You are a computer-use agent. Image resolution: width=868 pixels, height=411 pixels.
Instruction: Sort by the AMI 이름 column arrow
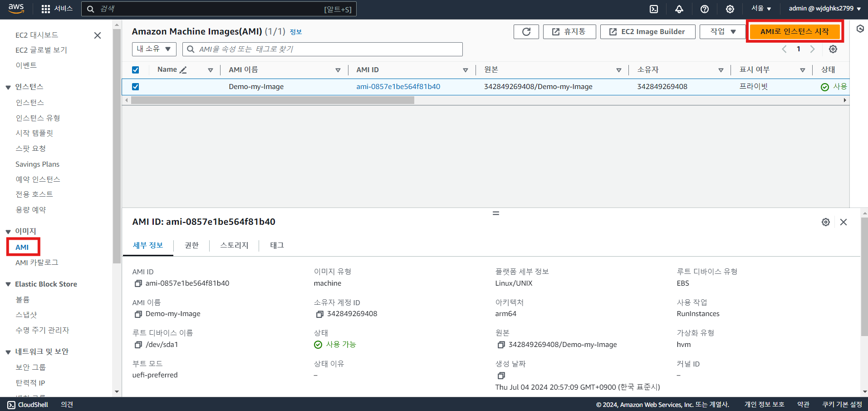338,70
